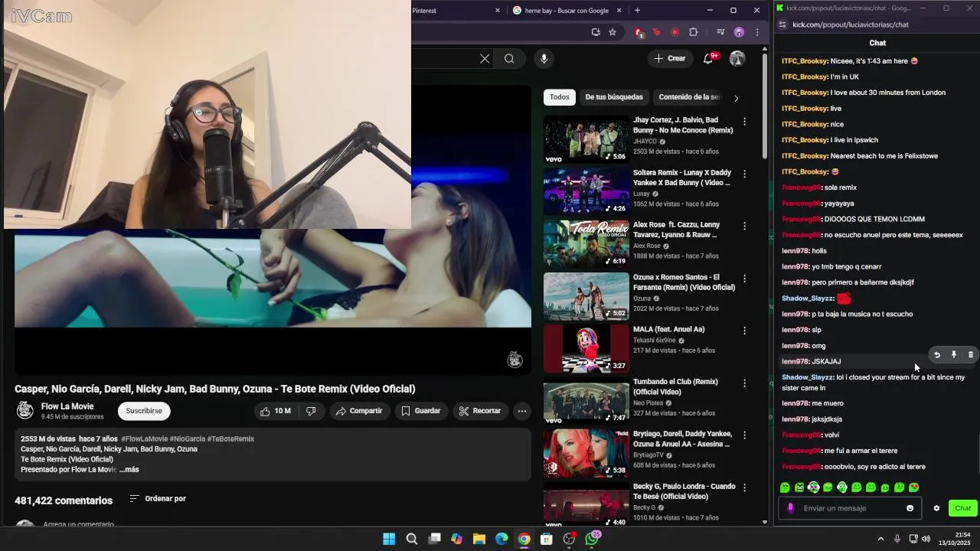This screenshot has height=551, width=980.
Task: Click the purple microphone icon in chat input
Action: click(791, 508)
